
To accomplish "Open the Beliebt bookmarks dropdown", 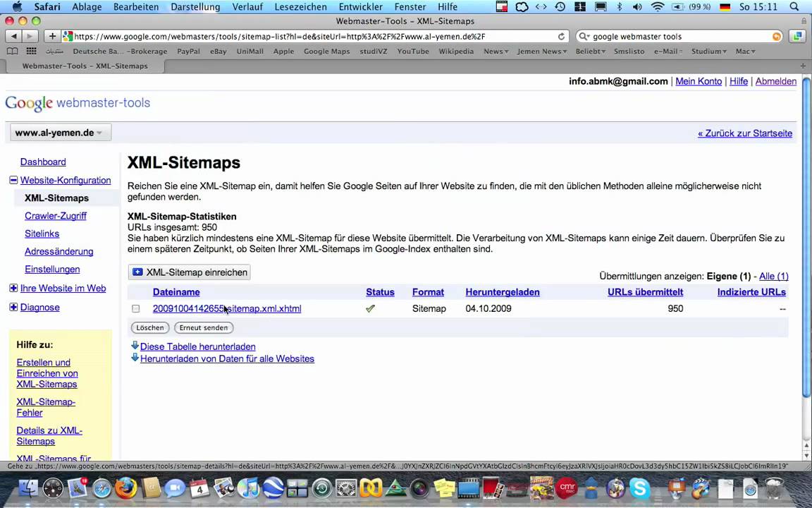I will coord(591,52).
